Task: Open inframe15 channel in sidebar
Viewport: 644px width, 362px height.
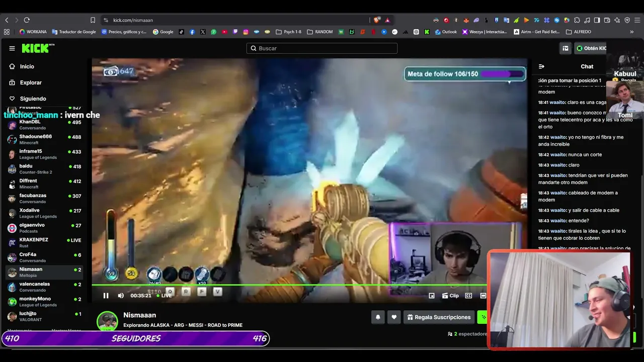Action: point(44,154)
